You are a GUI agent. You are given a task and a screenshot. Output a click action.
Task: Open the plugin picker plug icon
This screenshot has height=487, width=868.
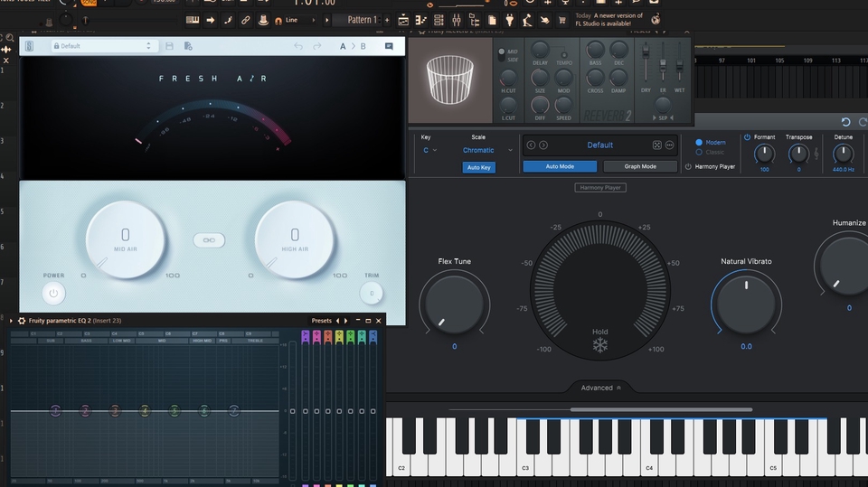pyautogui.click(x=509, y=21)
